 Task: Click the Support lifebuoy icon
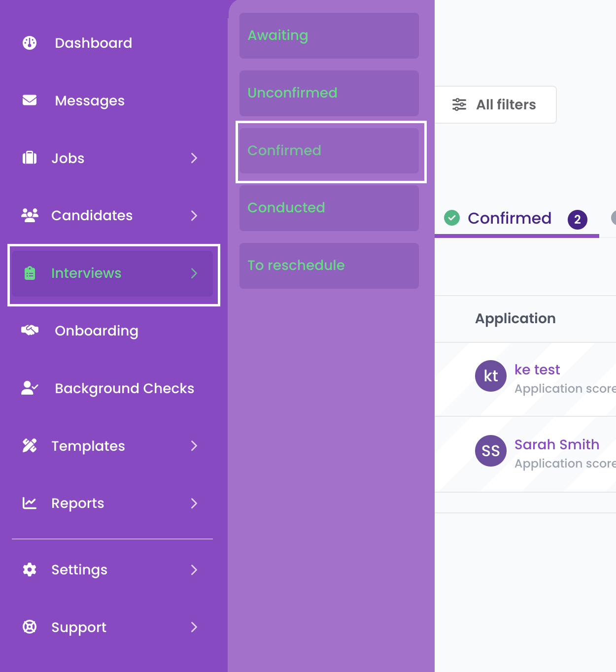(30, 627)
